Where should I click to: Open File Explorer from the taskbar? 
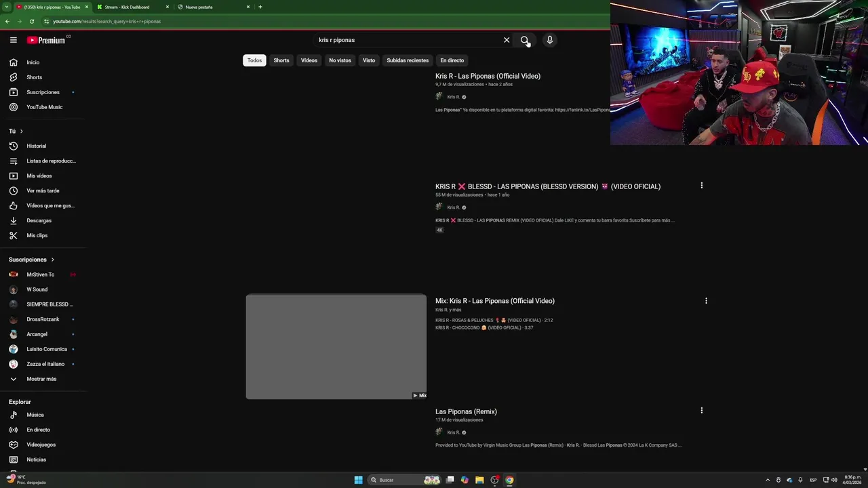pyautogui.click(x=479, y=480)
